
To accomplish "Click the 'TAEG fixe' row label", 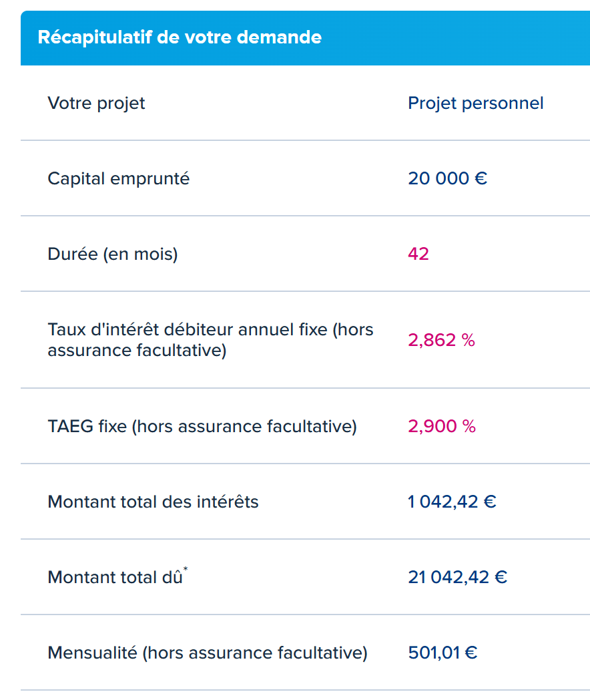I will [x=202, y=426].
